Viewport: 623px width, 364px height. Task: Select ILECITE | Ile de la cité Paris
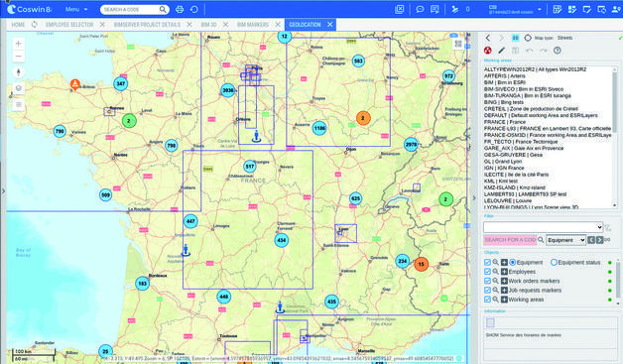[516, 175]
